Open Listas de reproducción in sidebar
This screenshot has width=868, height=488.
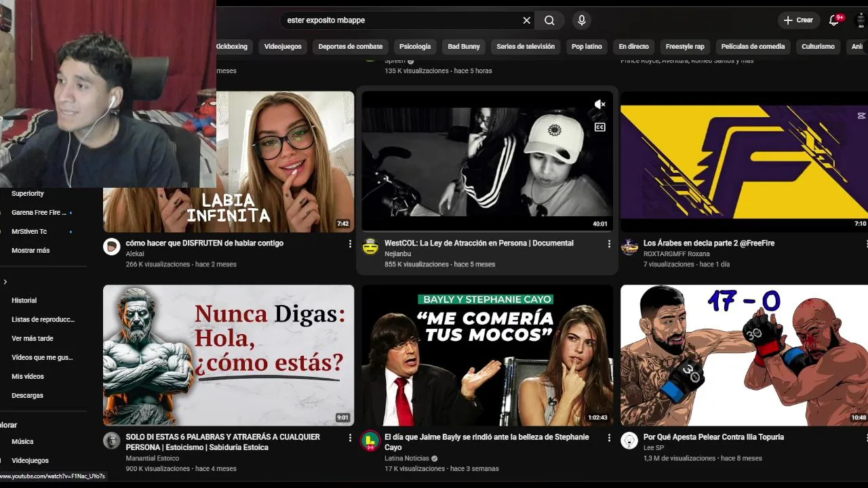click(43, 319)
